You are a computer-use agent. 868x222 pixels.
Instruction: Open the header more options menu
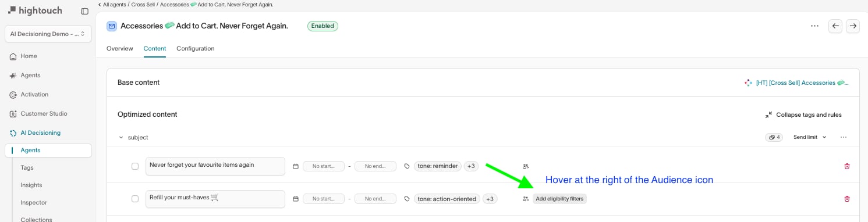pyautogui.click(x=814, y=26)
